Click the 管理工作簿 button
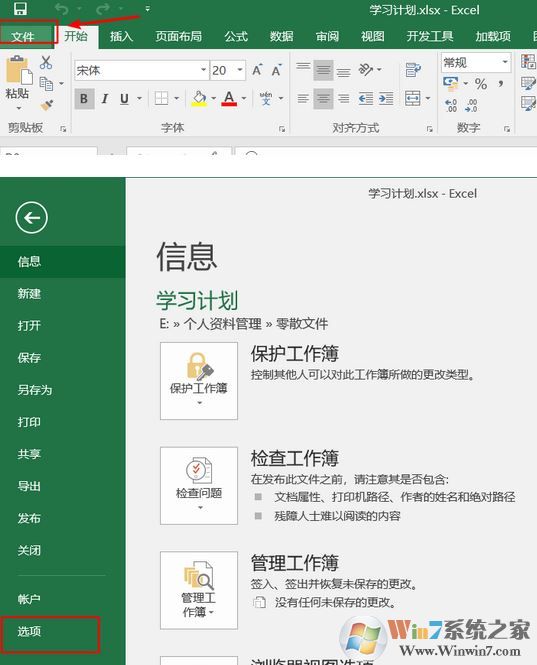The height and width of the screenshot is (665, 537). tap(199, 590)
